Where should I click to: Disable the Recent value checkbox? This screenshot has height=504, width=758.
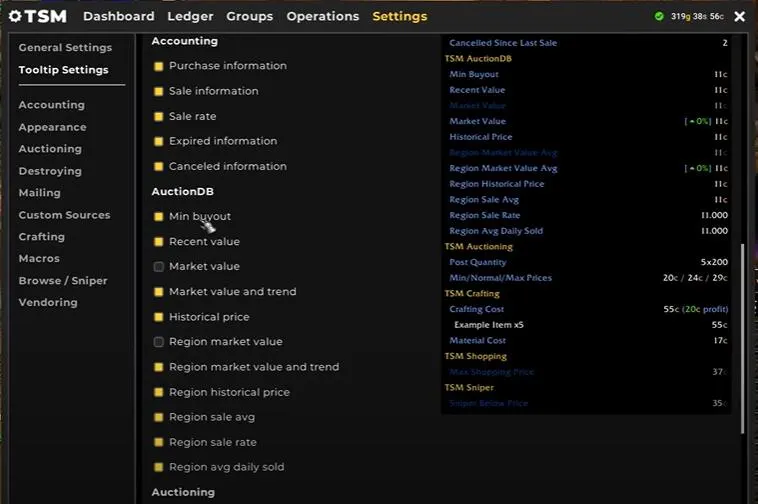click(x=159, y=242)
